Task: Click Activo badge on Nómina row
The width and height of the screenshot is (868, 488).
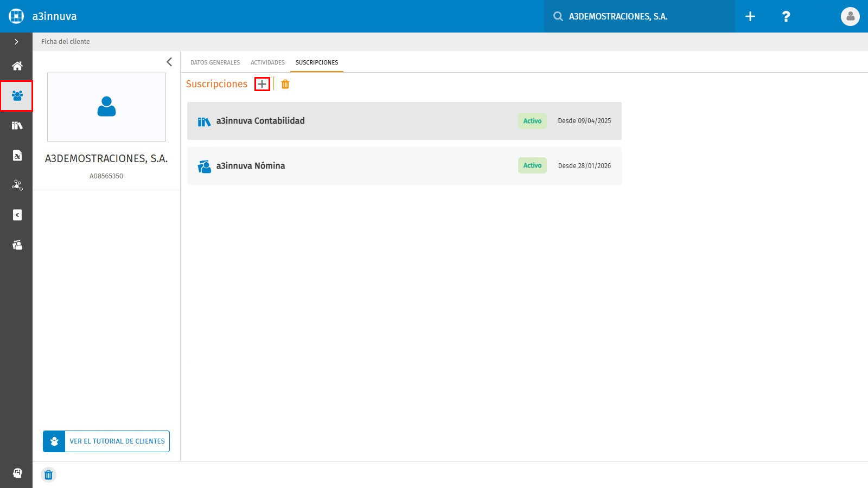Action: point(532,165)
